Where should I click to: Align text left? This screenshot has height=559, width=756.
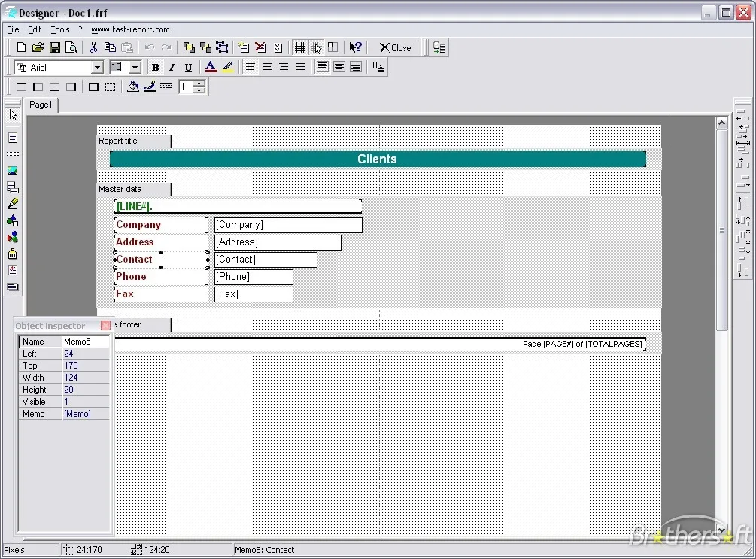250,68
